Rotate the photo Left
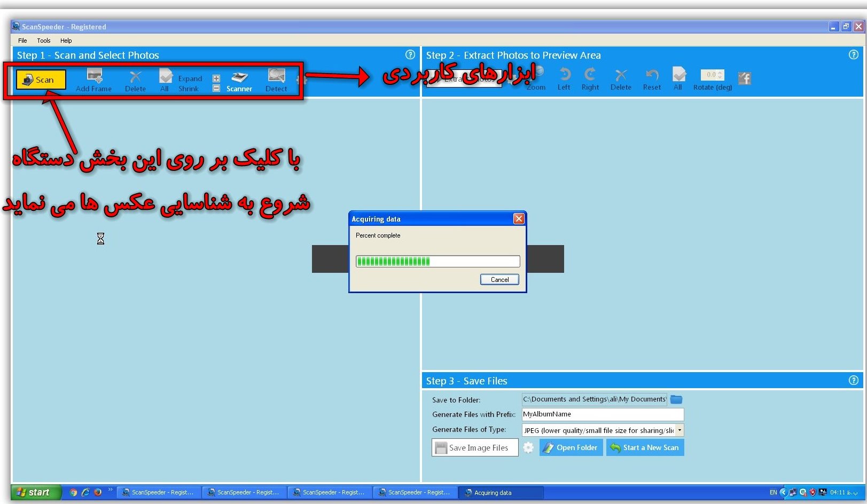The image size is (867, 504). [x=564, y=78]
